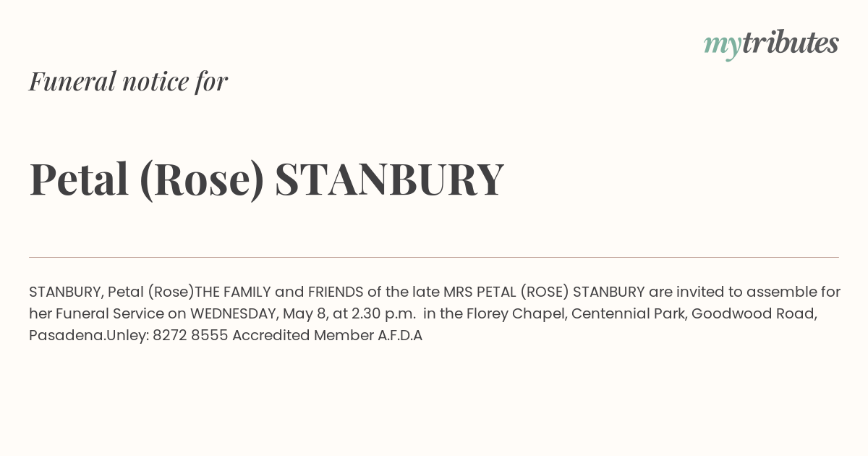Click the word STANBURY in large title

[389, 179]
